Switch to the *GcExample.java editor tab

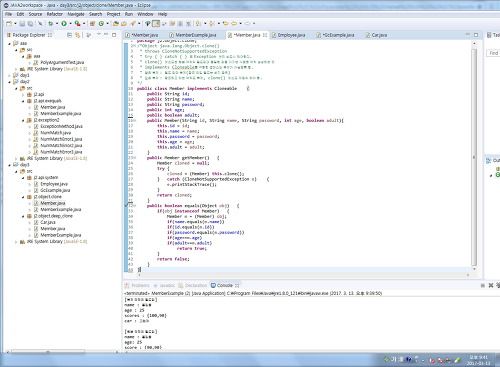pos(336,35)
